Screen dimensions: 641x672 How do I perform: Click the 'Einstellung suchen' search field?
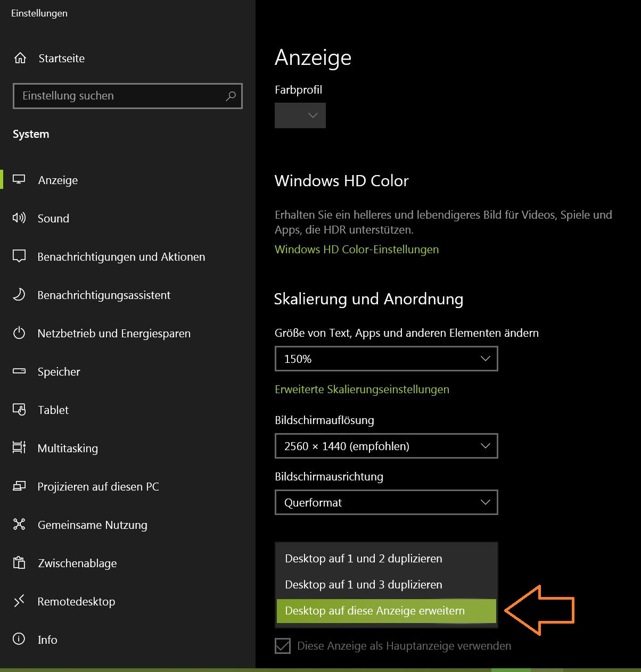click(x=128, y=96)
